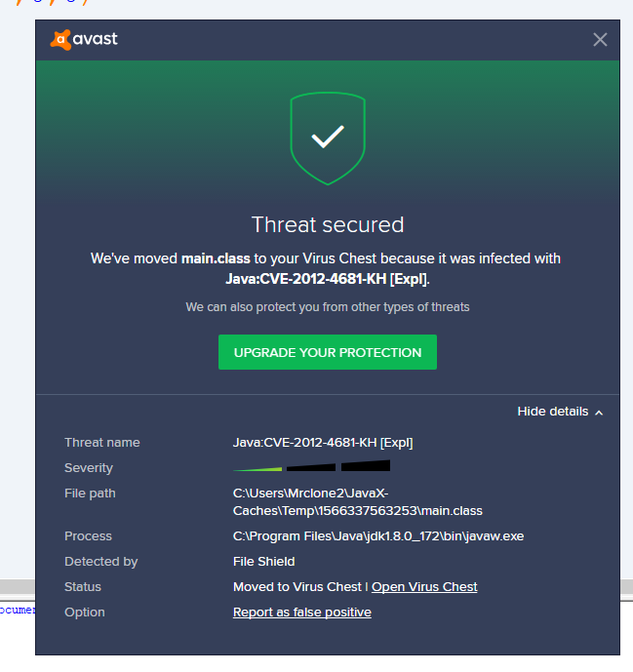Click the javaw.exe process path

(x=379, y=536)
